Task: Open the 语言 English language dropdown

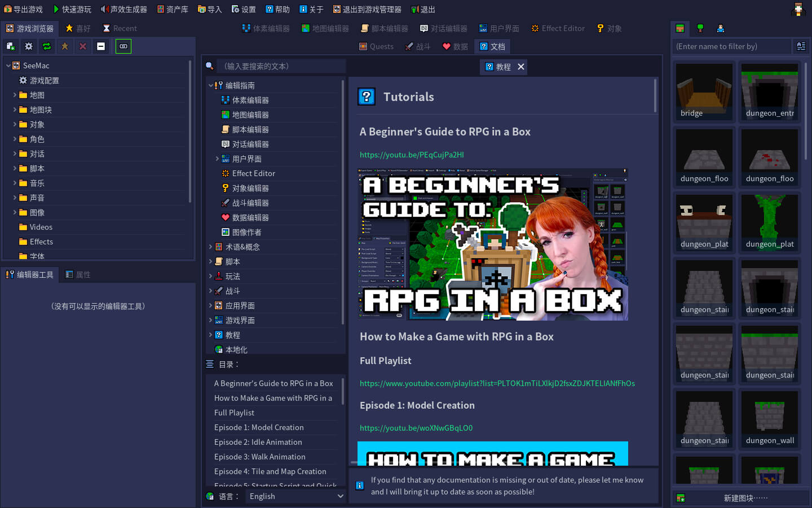Action: click(295, 496)
